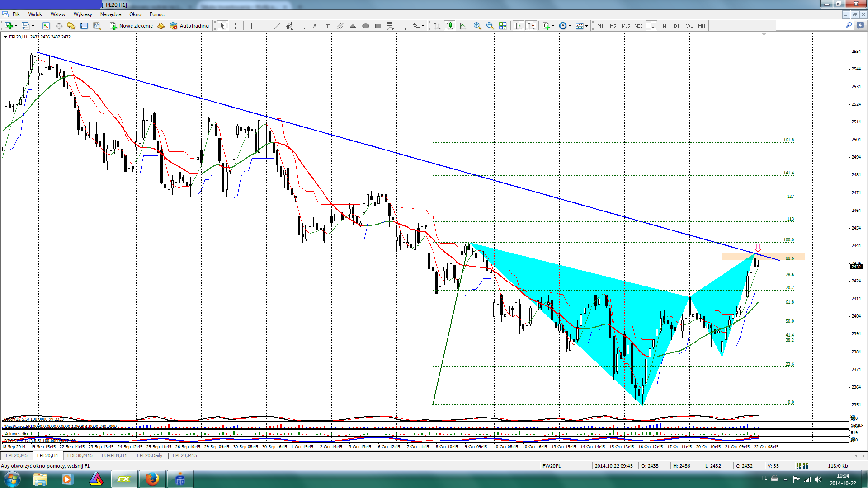Select the ellipse drawing tool

click(x=365, y=26)
